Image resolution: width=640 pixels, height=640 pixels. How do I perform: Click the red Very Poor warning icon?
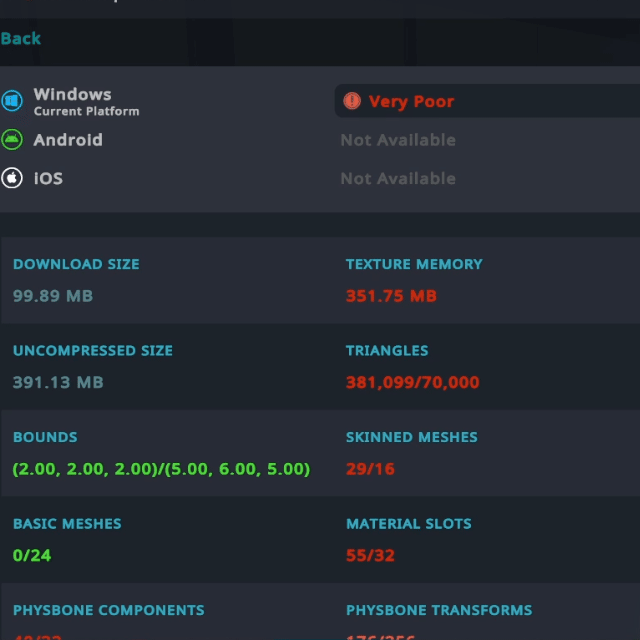(x=352, y=101)
